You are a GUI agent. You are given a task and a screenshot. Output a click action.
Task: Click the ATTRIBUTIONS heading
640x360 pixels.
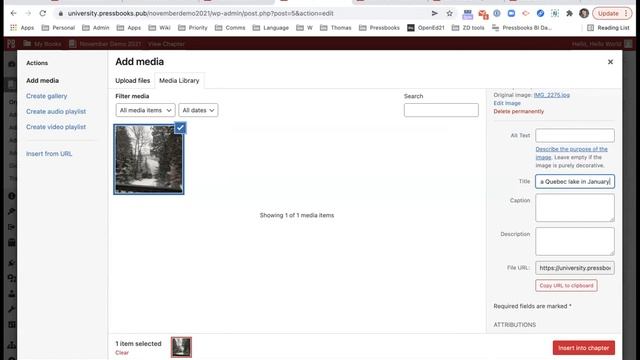point(514,325)
